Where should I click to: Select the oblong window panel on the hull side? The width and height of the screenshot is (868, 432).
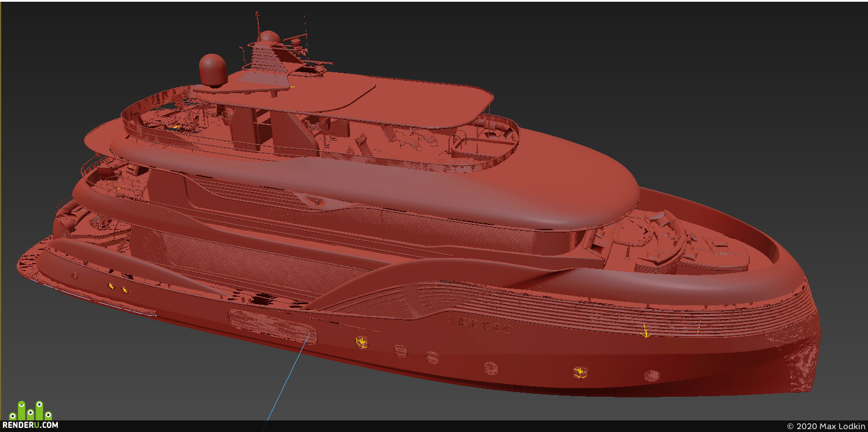point(272,327)
